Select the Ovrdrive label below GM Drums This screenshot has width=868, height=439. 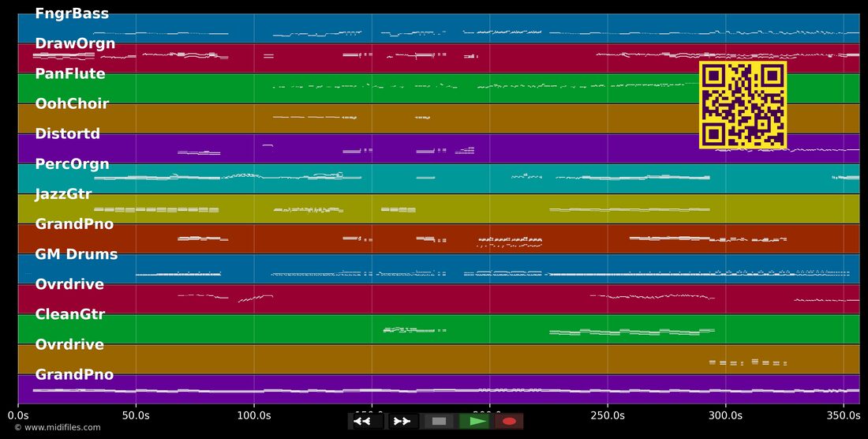click(69, 284)
